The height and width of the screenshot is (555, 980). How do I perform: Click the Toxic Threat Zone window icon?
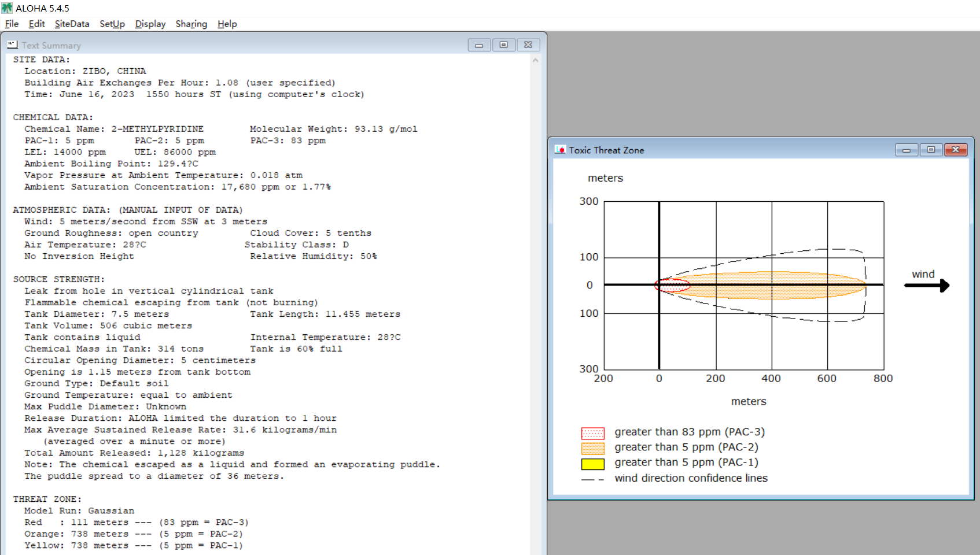pos(560,150)
